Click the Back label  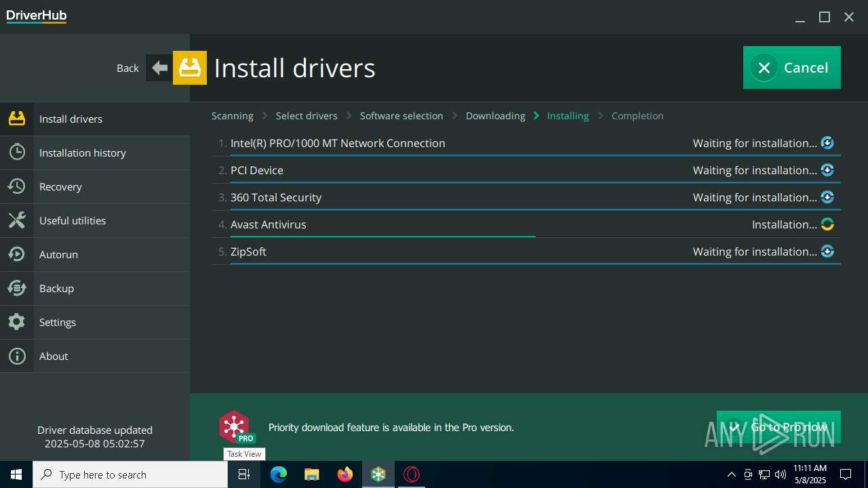[127, 68]
